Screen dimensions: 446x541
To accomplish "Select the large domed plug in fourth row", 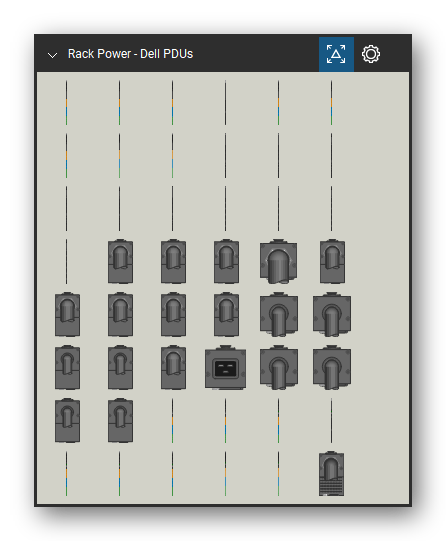I will click(x=278, y=262).
